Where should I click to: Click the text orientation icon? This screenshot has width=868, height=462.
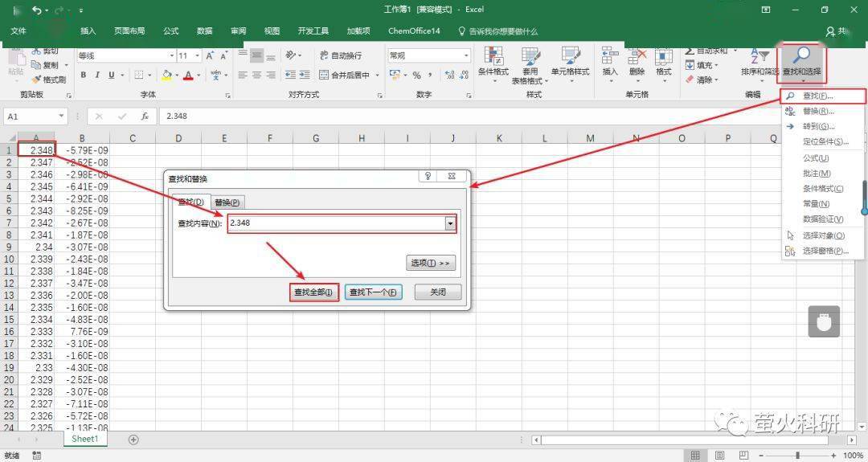291,55
